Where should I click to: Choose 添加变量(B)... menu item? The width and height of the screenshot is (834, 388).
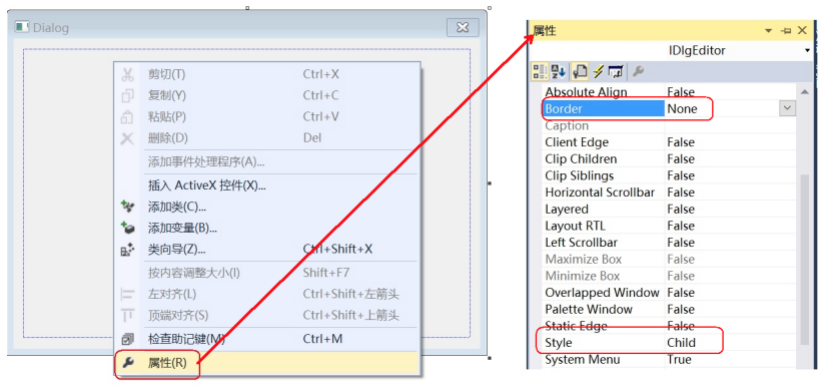(267, 228)
